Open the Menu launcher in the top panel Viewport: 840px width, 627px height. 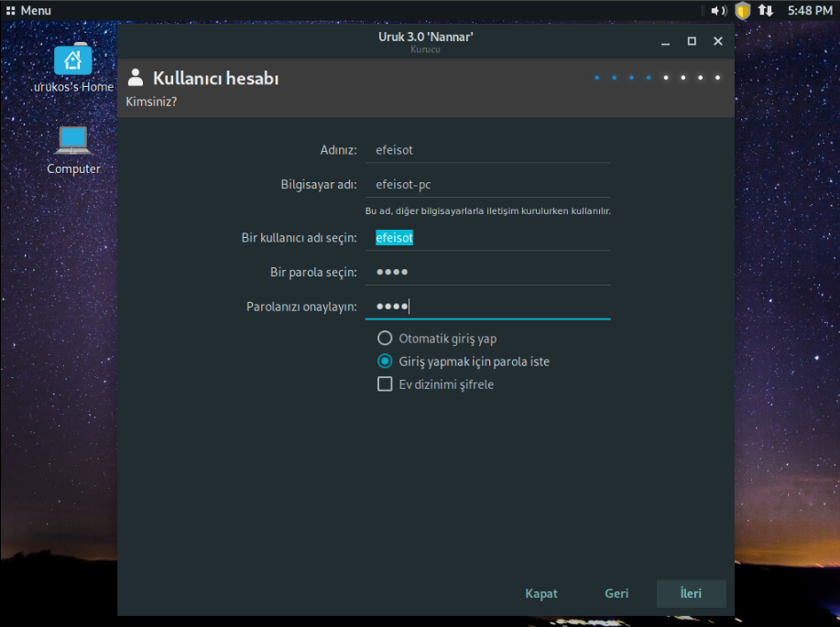click(28, 10)
